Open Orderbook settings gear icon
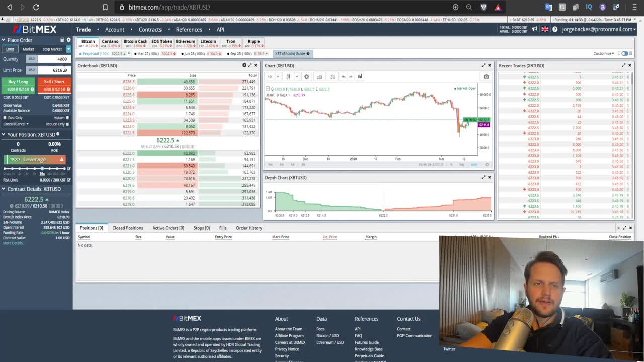The image size is (644, 362). point(244,65)
